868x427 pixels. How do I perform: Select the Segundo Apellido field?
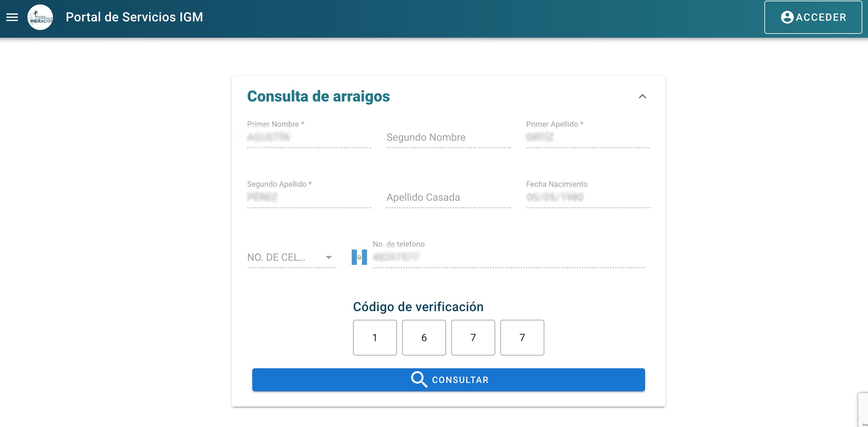click(309, 197)
